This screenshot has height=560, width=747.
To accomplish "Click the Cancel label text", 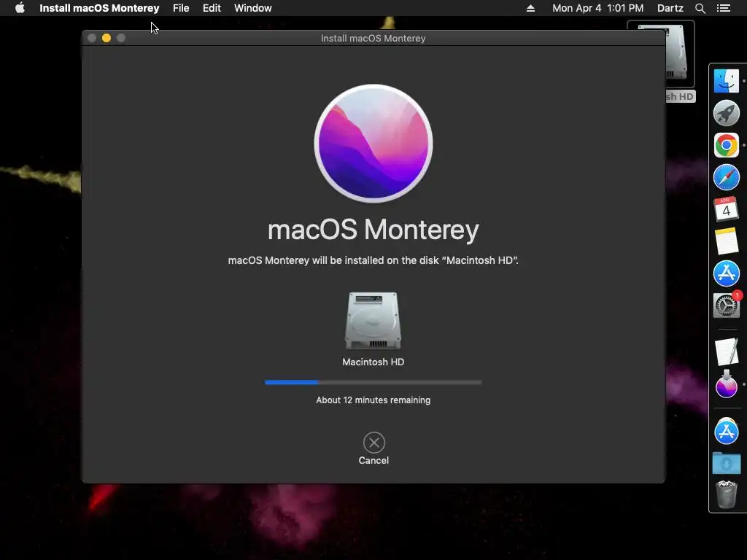I will 373,461.
